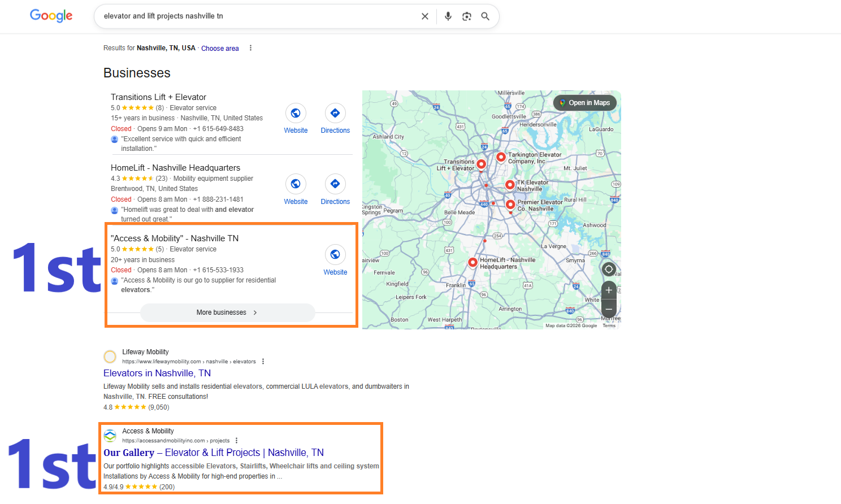Open more options next to Choose area
This screenshot has height=504, width=841.
coord(250,48)
